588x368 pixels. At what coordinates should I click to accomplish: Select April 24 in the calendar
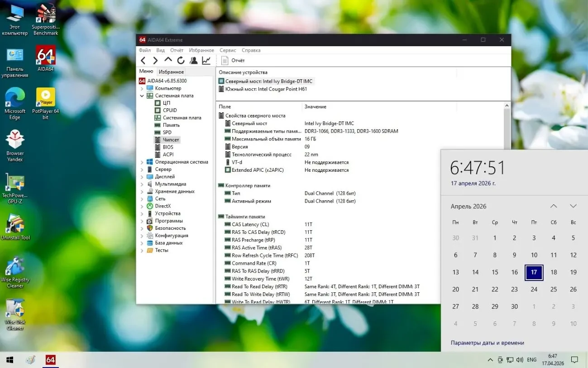[x=534, y=289]
